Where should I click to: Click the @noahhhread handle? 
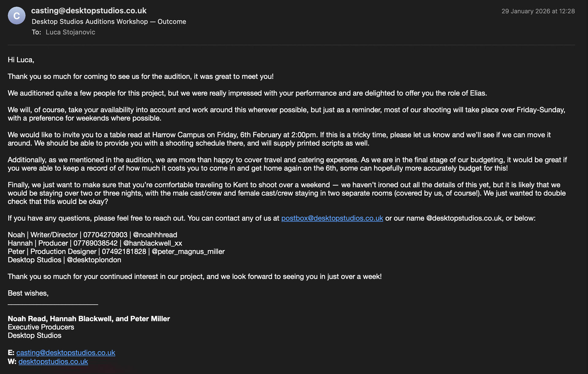click(155, 235)
